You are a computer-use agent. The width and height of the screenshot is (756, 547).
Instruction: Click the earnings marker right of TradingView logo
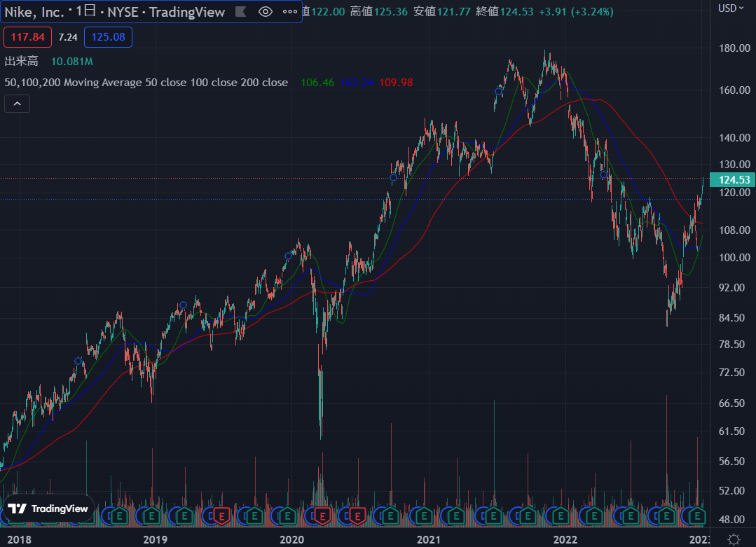[119, 517]
